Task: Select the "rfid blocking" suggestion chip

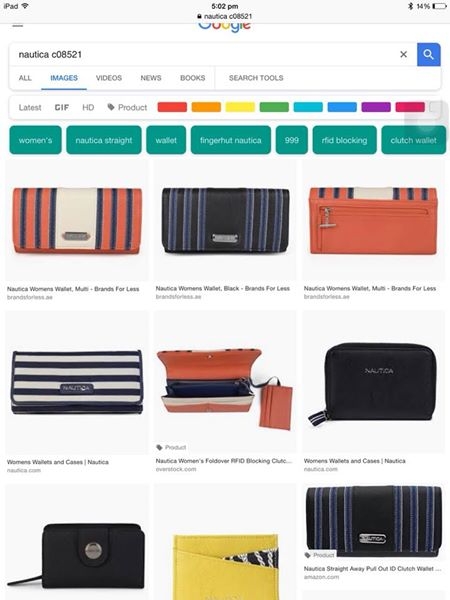Action: (344, 140)
